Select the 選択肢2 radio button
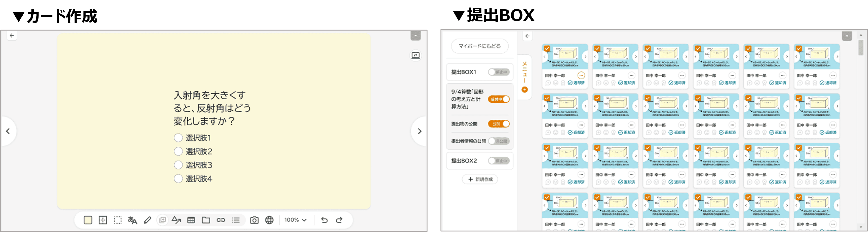Image resolution: width=868 pixels, height=232 pixels. point(178,152)
